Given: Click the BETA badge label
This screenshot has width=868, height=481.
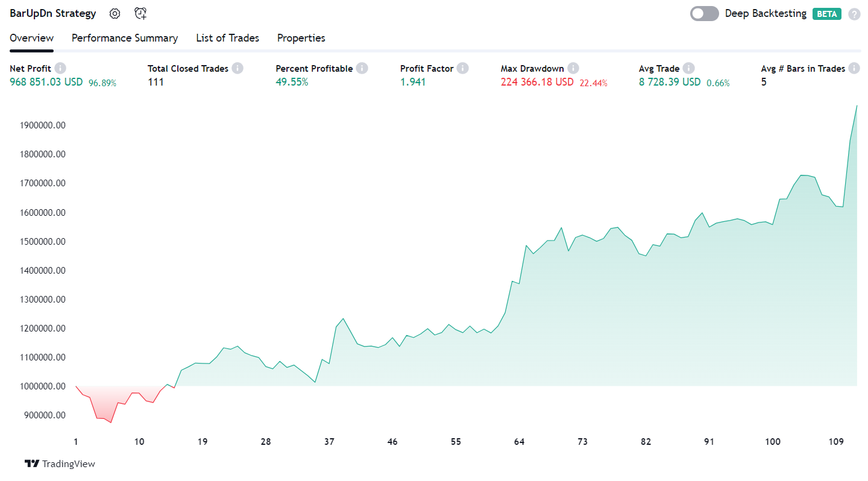Looking at the screenshot, I should tap(826, 14).
